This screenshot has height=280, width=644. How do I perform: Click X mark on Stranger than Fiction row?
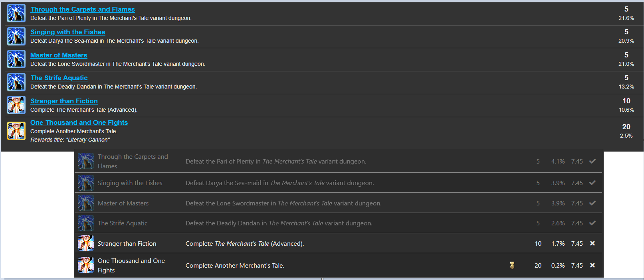(592, 243)
